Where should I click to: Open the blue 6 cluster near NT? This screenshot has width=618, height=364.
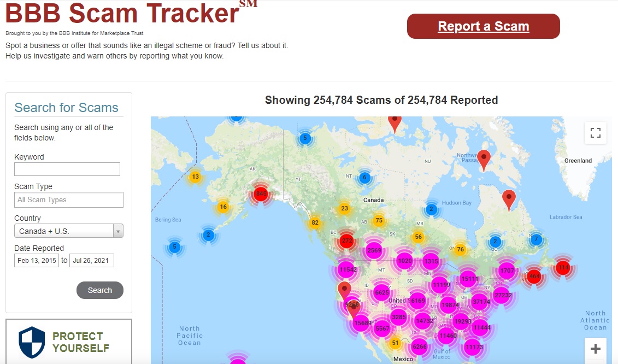(x=364, y=178)
